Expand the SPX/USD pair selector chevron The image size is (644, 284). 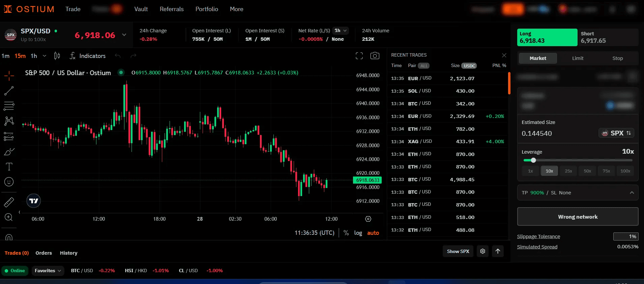(x=124, y=35)
